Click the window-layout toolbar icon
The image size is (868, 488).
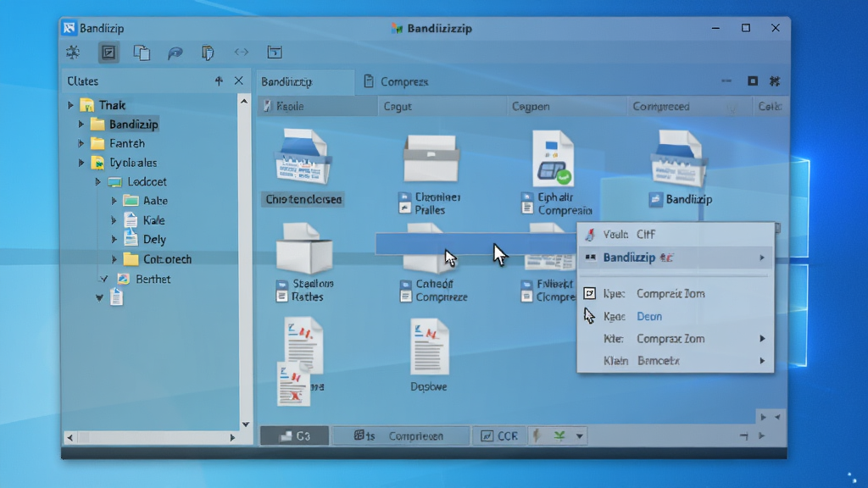[x=275, y=52]
